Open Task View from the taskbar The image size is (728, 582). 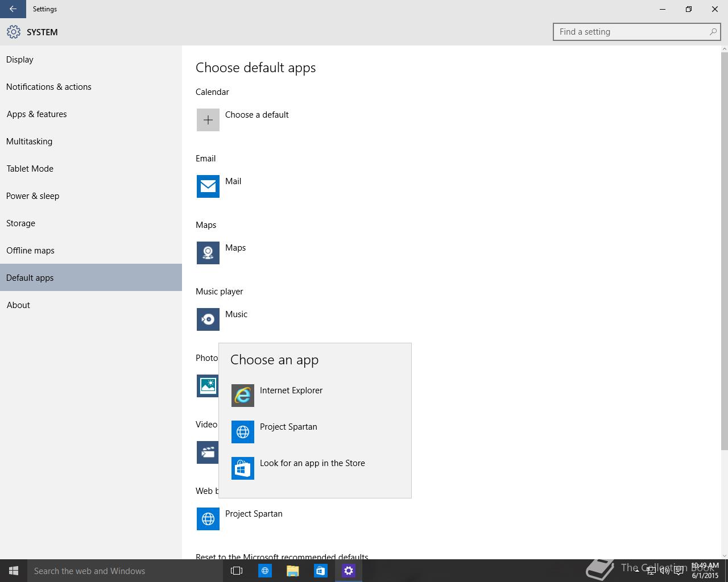coord(237,571)
